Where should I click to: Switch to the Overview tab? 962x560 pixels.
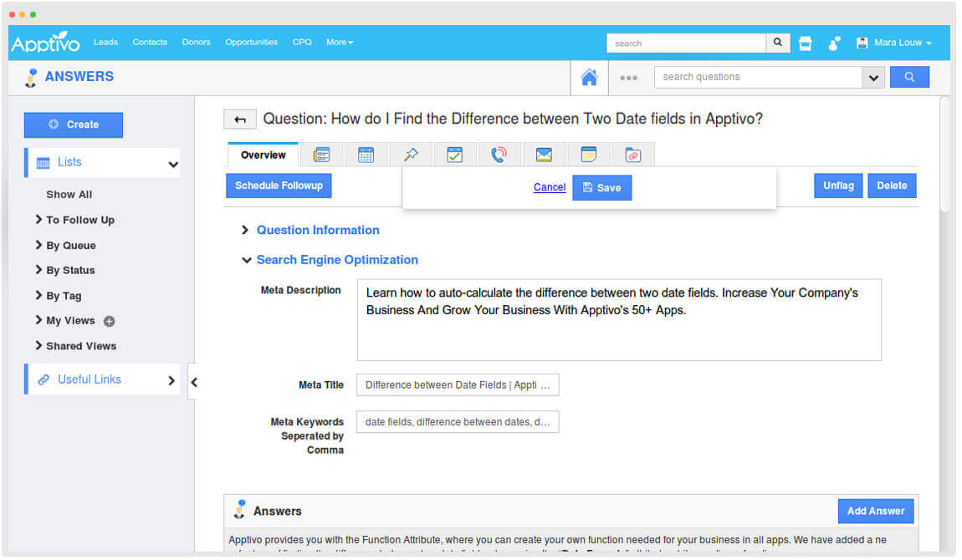pos(263,155)
